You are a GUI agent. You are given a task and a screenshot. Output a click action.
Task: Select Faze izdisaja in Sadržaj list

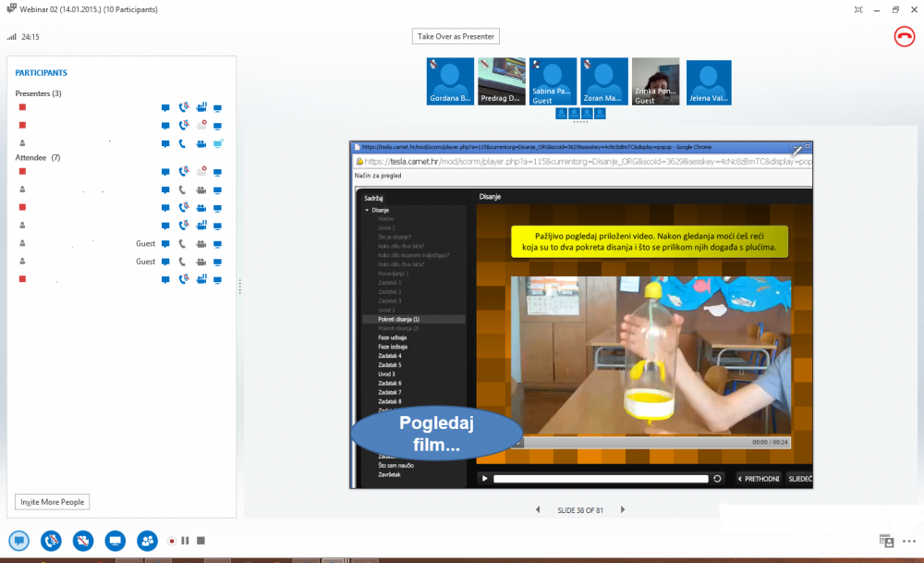point(393,348)
